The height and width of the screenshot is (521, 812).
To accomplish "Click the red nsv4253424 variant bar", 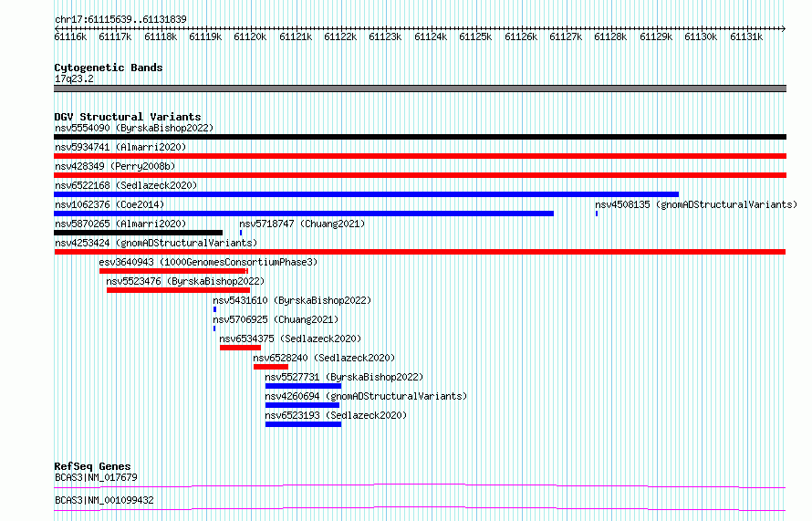I will coord(420,252).
